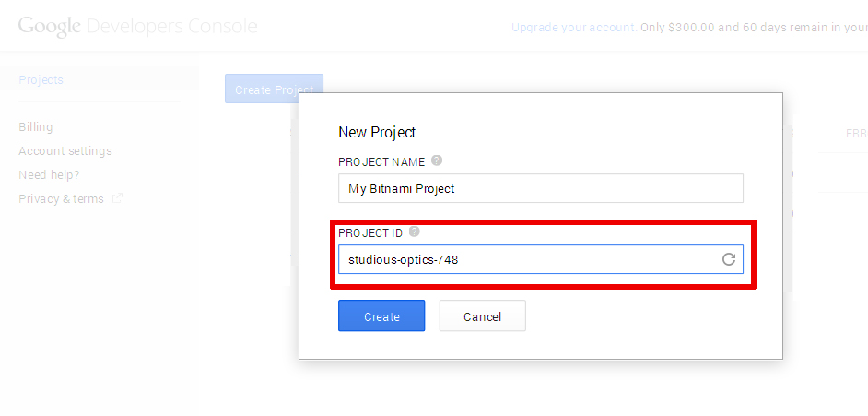Click the free trial remaining credit notice
The width and height of the screenshot is (868, 416).
(754, 27)
